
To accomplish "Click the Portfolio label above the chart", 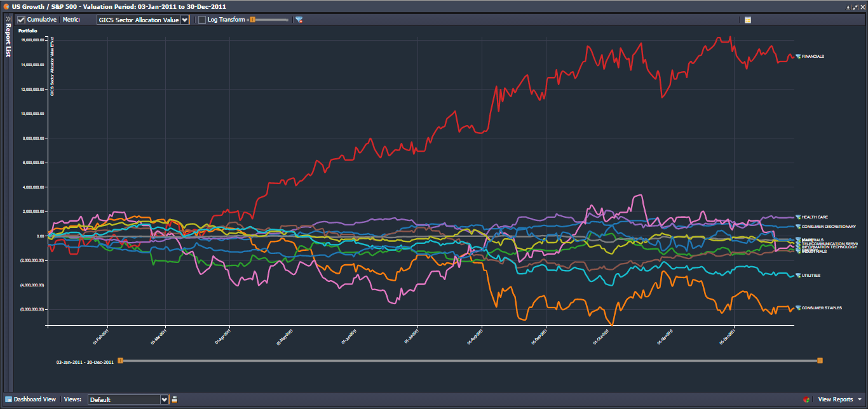I will [27, 30].
